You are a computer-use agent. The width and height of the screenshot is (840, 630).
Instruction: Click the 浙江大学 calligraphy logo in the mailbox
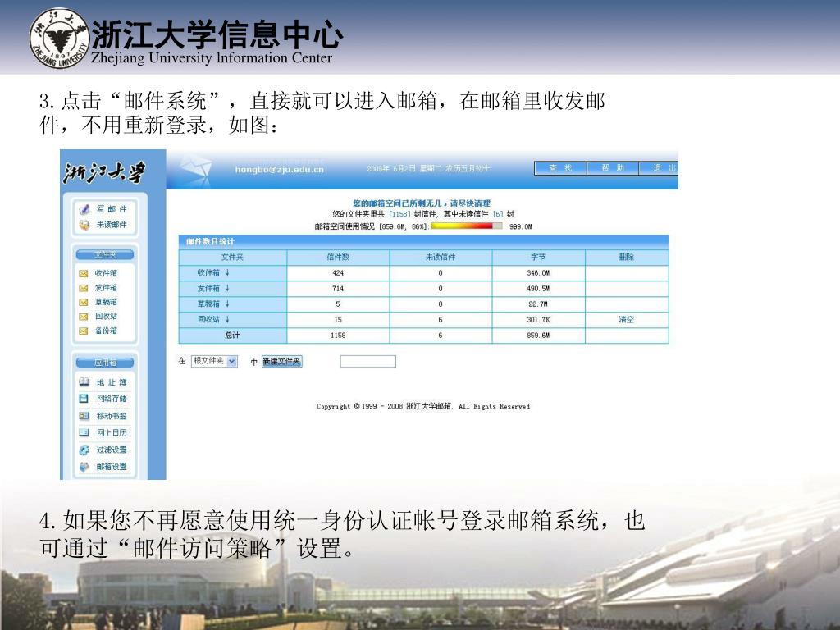pos(104,172)
